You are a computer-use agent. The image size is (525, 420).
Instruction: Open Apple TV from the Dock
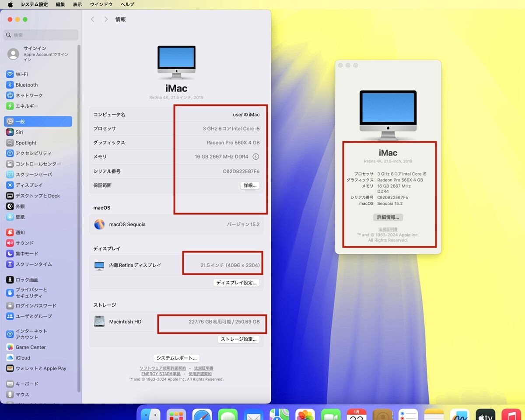click(x=485, y=416)
